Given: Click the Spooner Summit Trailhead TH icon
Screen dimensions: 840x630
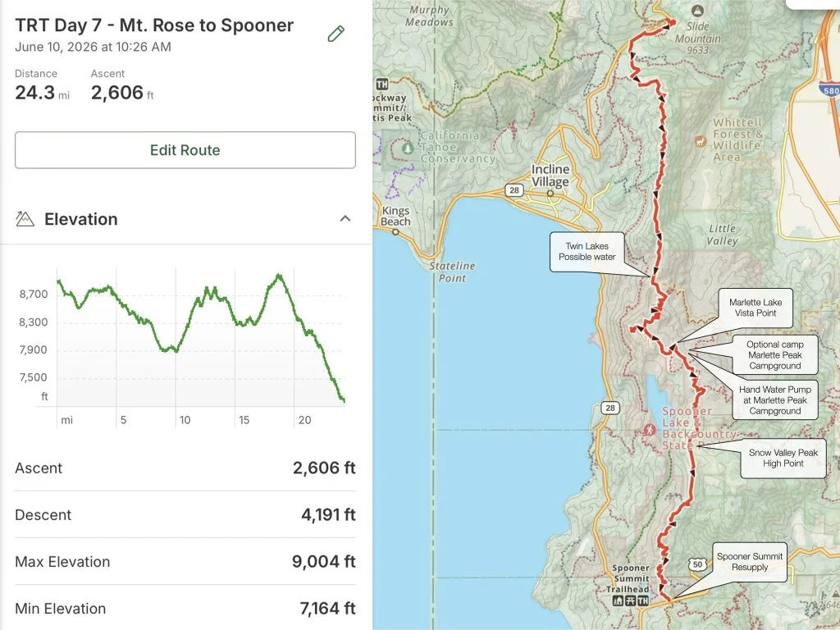Looking at the screenshot, I should (x=643, y=601).
